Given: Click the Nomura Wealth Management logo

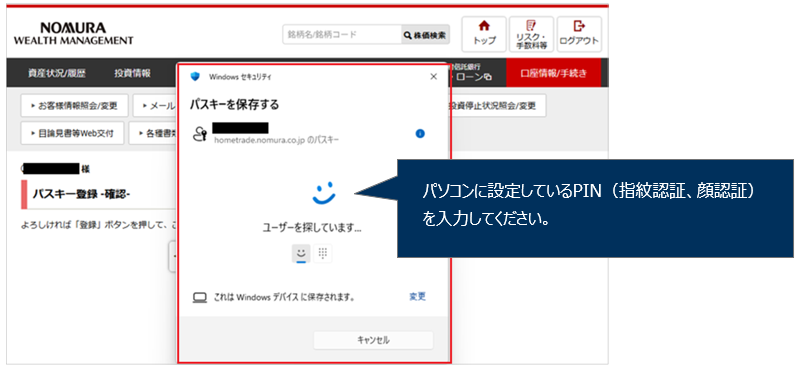Looking at the screenshot, I should point(73,34).
